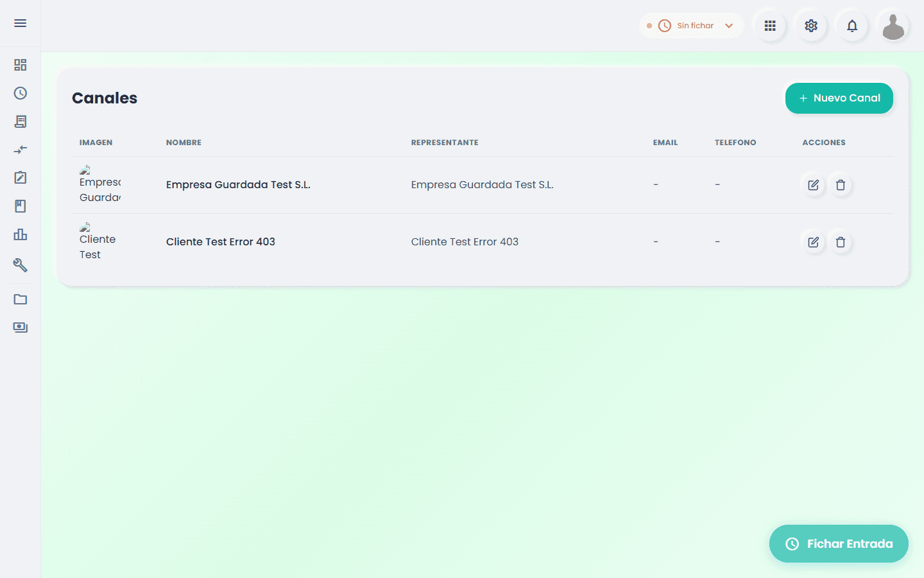Edit the Empresa Guardada Test S.L. channel
The width and height of the screenshot is (924, 578).
pos(814,185)
